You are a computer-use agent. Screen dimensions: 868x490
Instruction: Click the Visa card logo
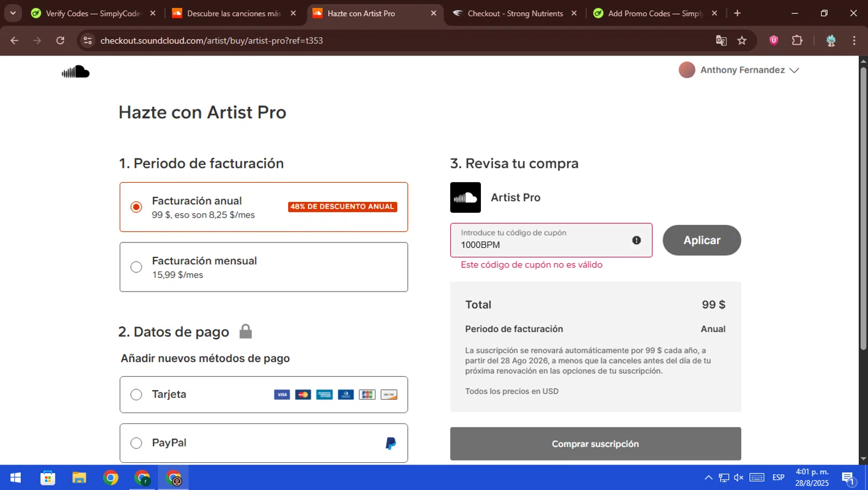click(282, 395)
